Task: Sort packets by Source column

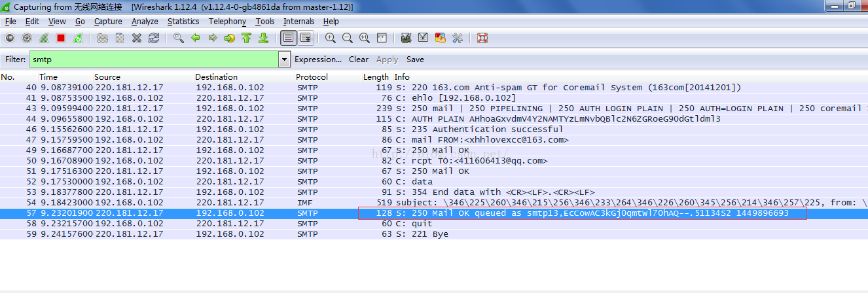Action: [x=107, y=77]
